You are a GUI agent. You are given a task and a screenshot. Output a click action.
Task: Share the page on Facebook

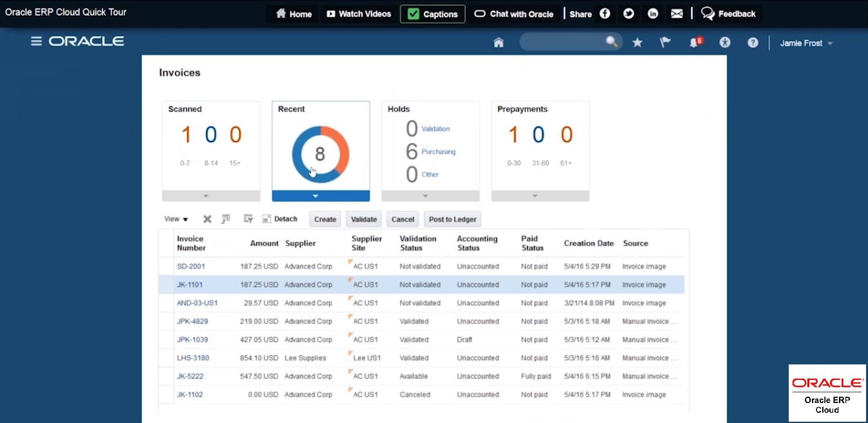click(604, 13)
